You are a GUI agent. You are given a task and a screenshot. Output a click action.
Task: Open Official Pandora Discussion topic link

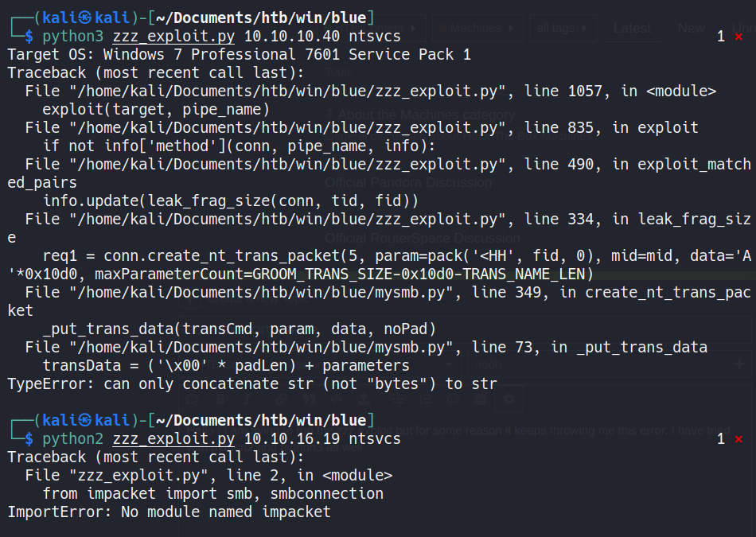(x=408, y=183)
